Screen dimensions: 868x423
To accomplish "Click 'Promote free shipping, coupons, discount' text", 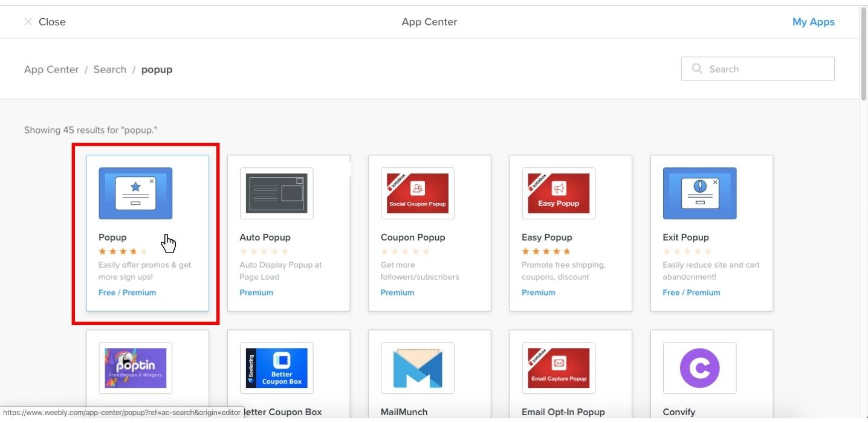I will (x=563, y=271).
